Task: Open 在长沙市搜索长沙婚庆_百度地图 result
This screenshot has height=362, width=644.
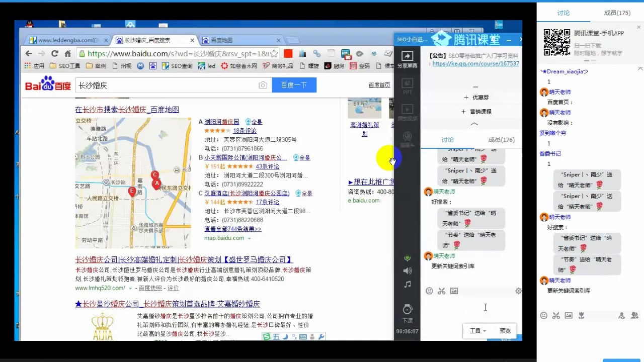Action: pos(127,110)
